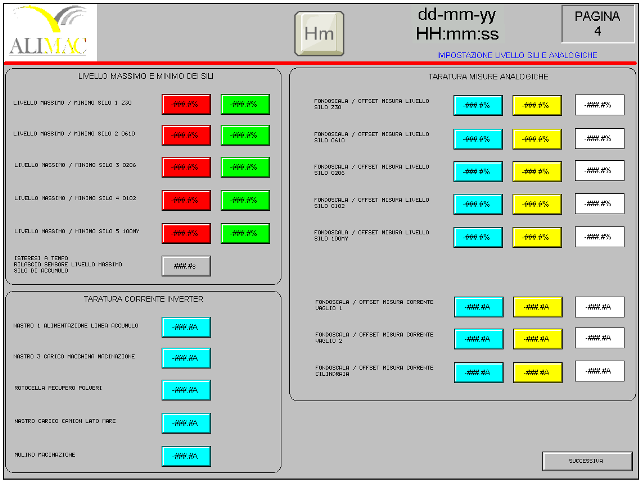This screenshot has width=640, height=480.
Task: Edit red maximum level for Silo 3
Action: pos(186,167)
